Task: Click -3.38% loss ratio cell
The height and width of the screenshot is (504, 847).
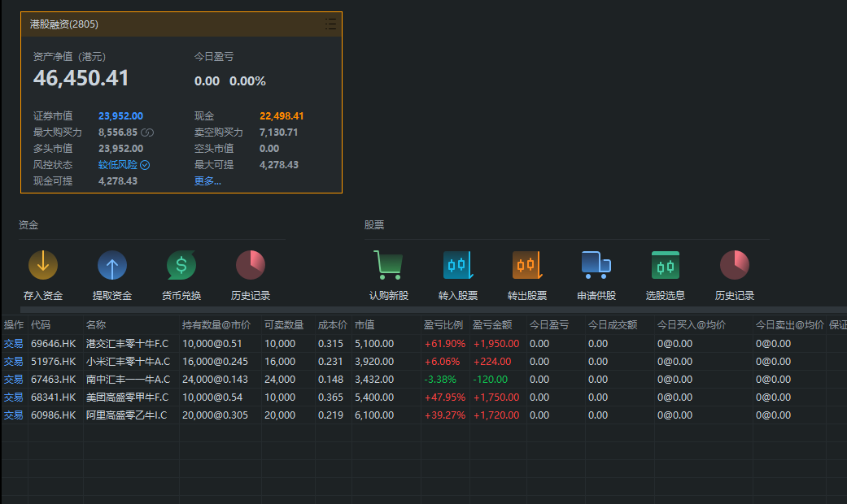Action: 440,380
